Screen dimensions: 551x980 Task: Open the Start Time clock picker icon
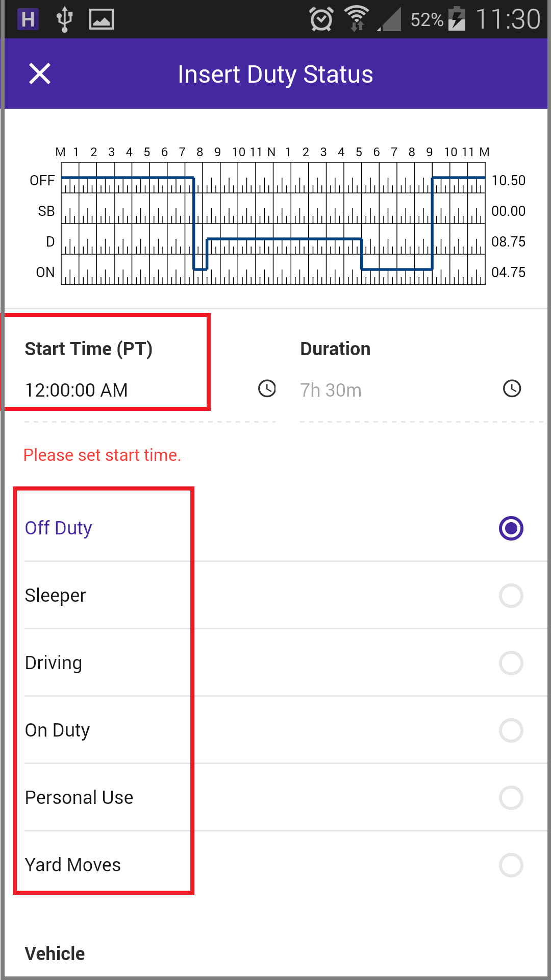click(x=267, y=389)
